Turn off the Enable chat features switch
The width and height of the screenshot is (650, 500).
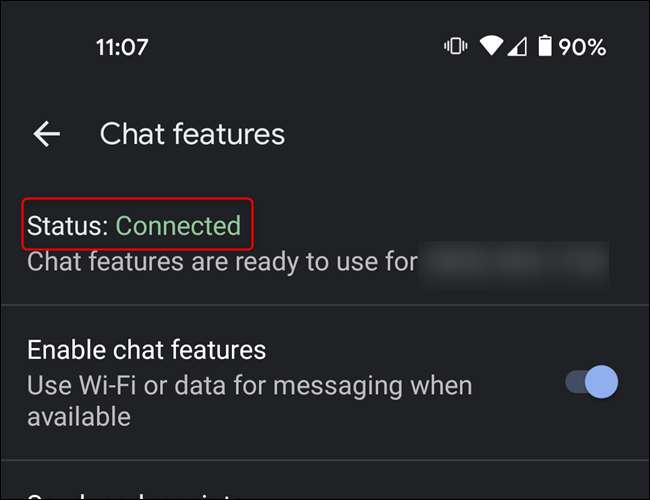[592, 382]
